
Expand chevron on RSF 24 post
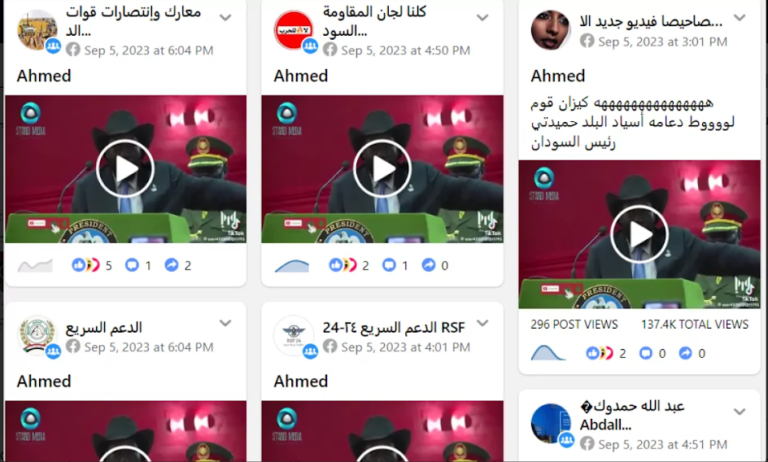(482, 323)
